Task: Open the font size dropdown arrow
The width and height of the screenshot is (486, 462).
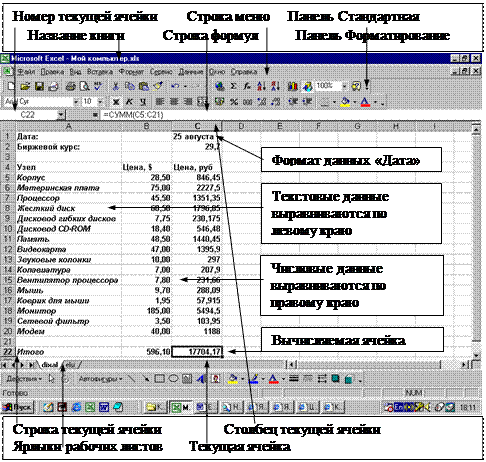Action: [100, 102]
